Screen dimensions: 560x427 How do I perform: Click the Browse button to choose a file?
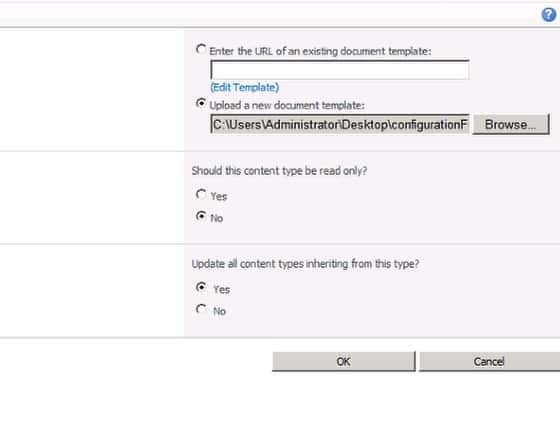click(511, 124)
